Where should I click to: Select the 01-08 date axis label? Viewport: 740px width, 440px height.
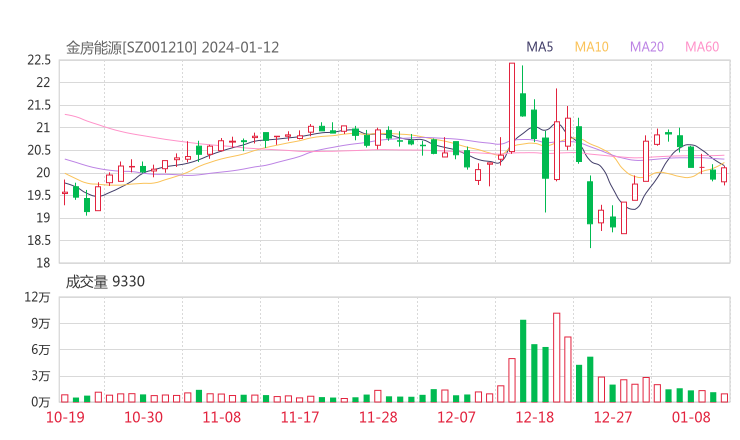coord(691,417)
